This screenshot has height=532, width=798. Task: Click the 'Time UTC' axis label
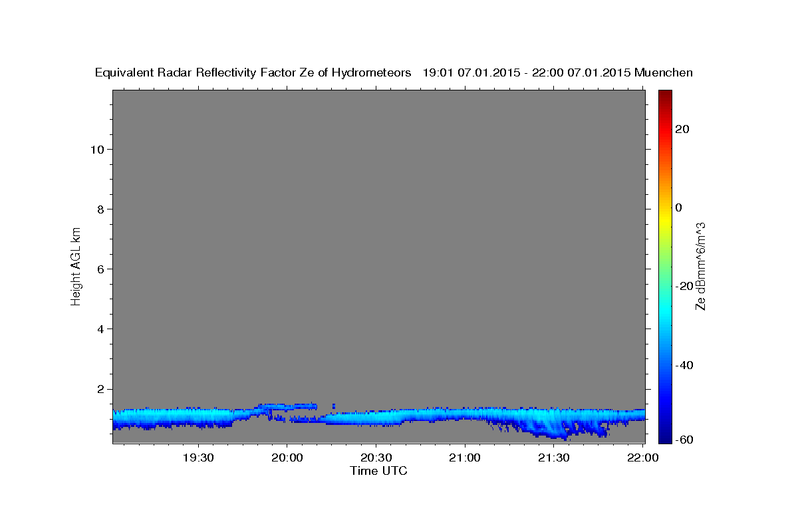[378, 471]
